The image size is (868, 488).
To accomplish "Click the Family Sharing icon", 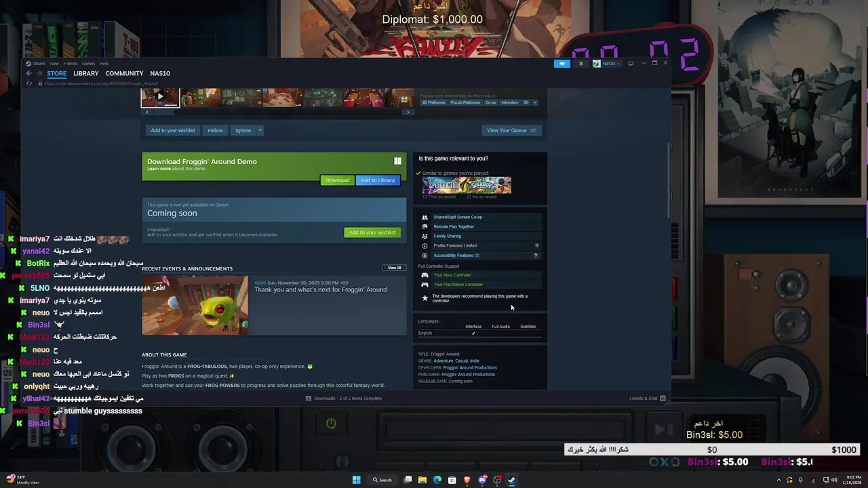I will (x=425, y=237).
